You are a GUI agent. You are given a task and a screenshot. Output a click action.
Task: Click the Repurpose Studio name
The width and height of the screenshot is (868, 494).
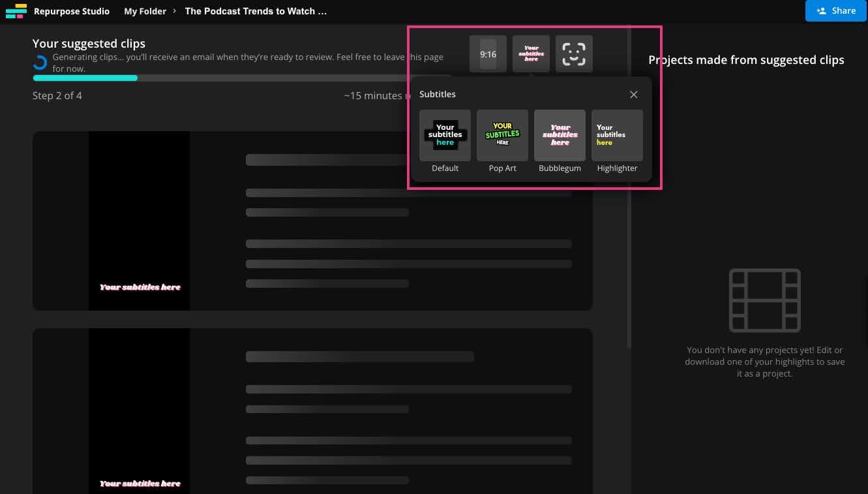click(x=72, y=11)
